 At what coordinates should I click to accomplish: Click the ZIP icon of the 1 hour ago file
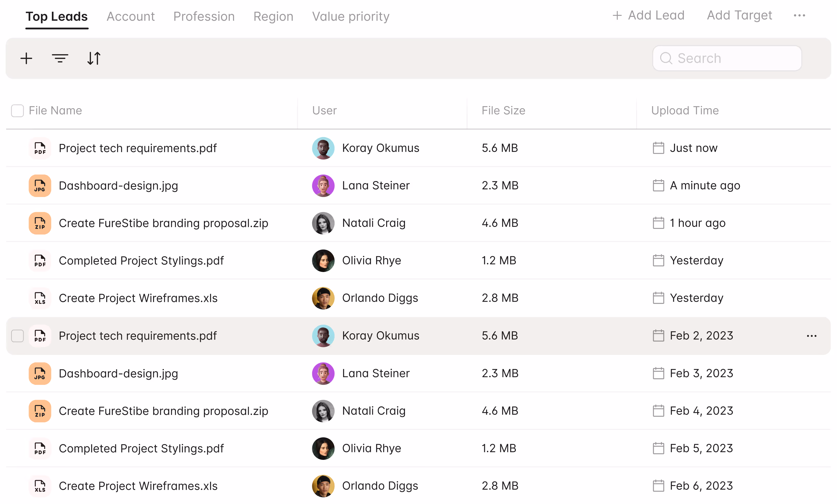[40, 223]
